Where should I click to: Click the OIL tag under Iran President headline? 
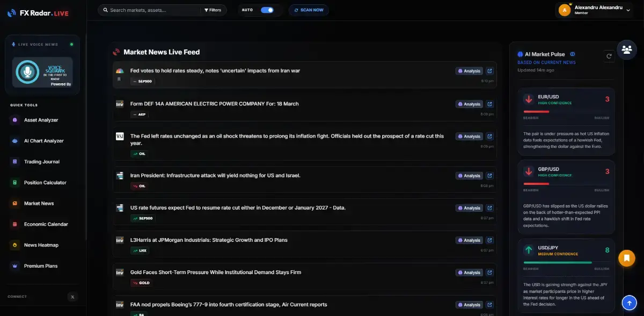click(139, 186)
